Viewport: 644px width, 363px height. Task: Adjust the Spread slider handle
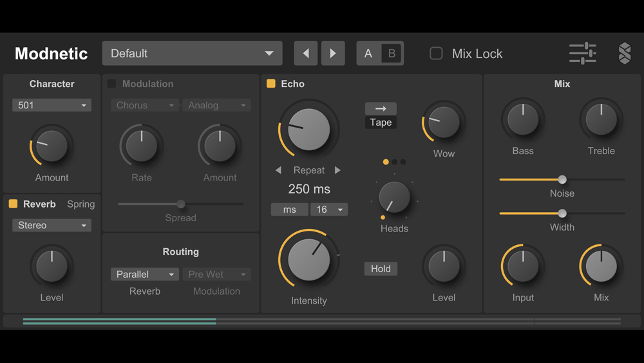[x=181, y=204]
